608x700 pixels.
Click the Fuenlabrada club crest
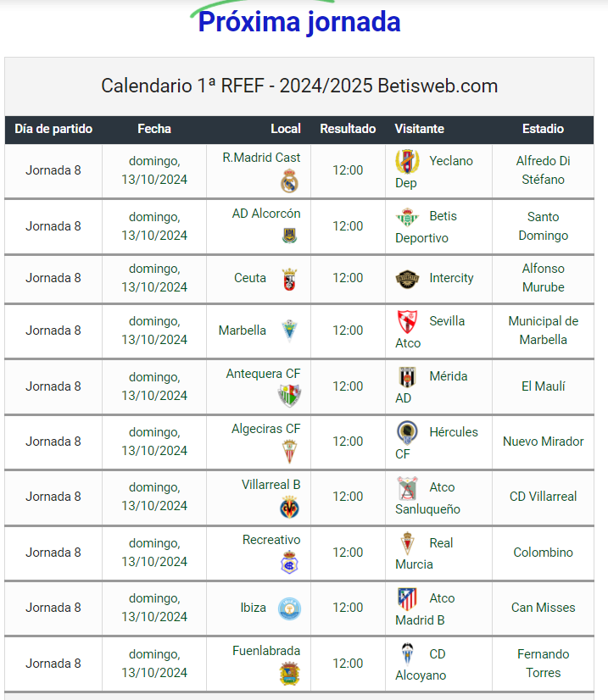289,673
